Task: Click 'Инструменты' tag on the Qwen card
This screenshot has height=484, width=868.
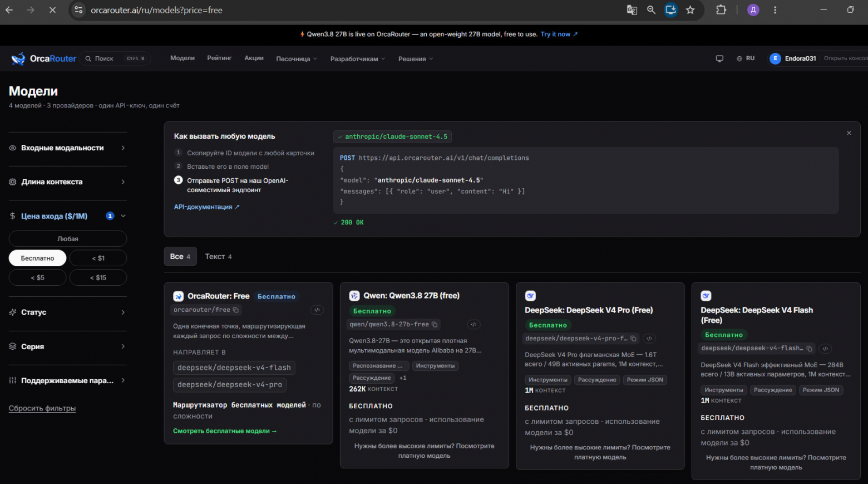Action: tap(435, 366)
